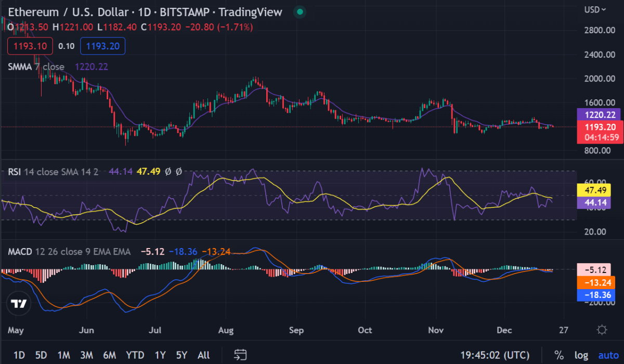Image resolution: width=624 pixels, height=364 pixels.
Task: Open the USD currency dropdown
Action: pos(595,9)
